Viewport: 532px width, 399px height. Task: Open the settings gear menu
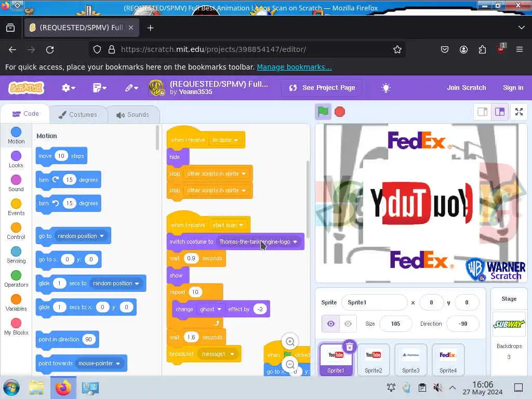pos(68,88)
